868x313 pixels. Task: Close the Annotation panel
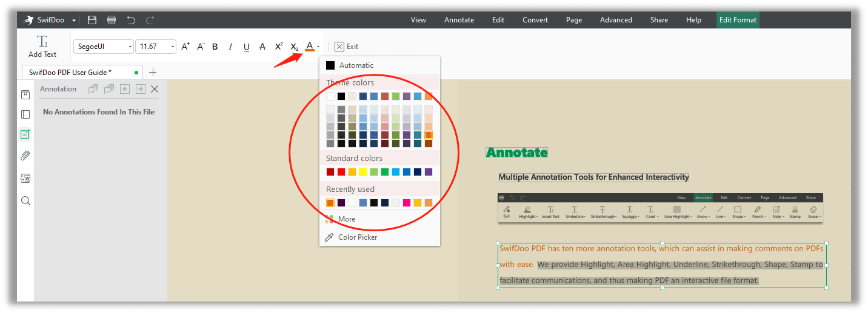click(155, 89)
